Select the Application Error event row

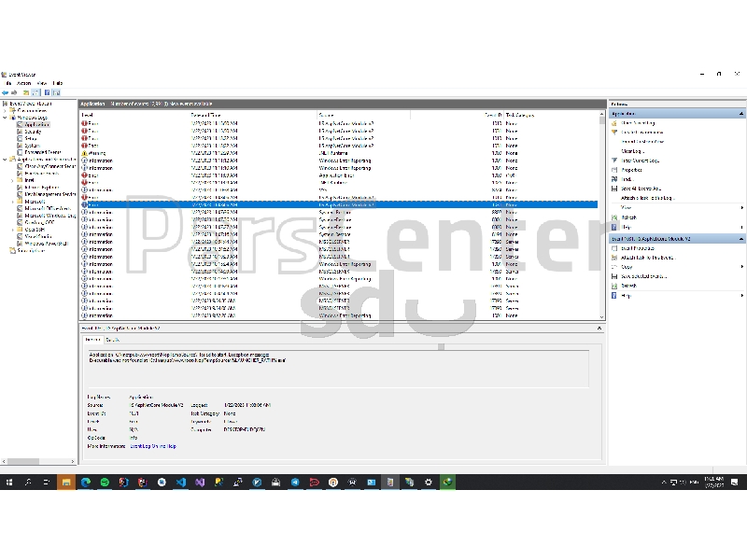[x=338, y=175]
